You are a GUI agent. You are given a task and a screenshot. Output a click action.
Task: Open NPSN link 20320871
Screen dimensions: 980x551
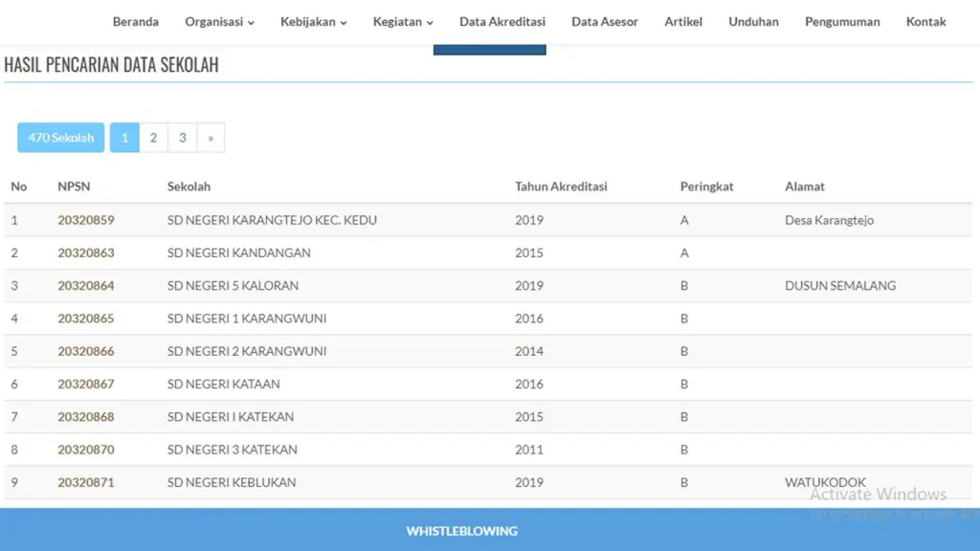coord(85,482)
